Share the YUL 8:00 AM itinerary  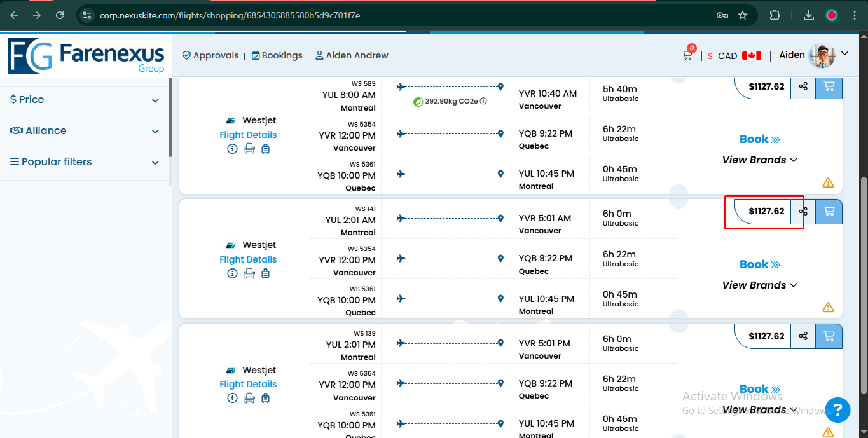[x=803, y=86]
